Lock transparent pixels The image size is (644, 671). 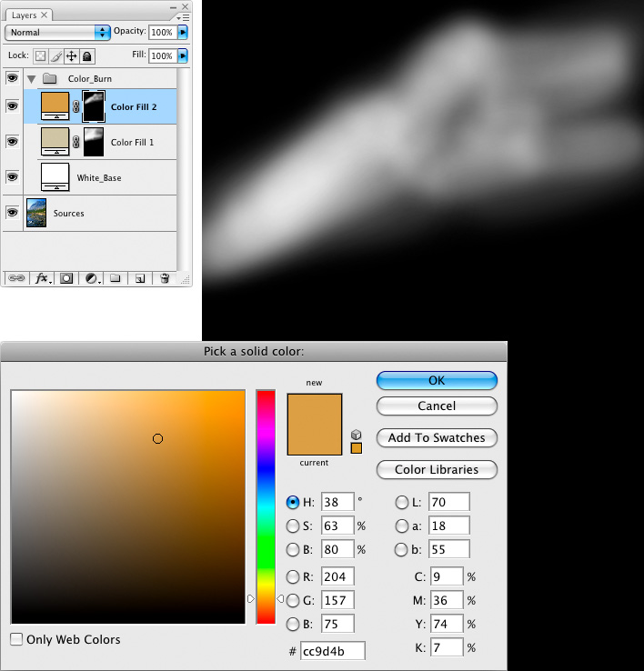pos(40,56)
